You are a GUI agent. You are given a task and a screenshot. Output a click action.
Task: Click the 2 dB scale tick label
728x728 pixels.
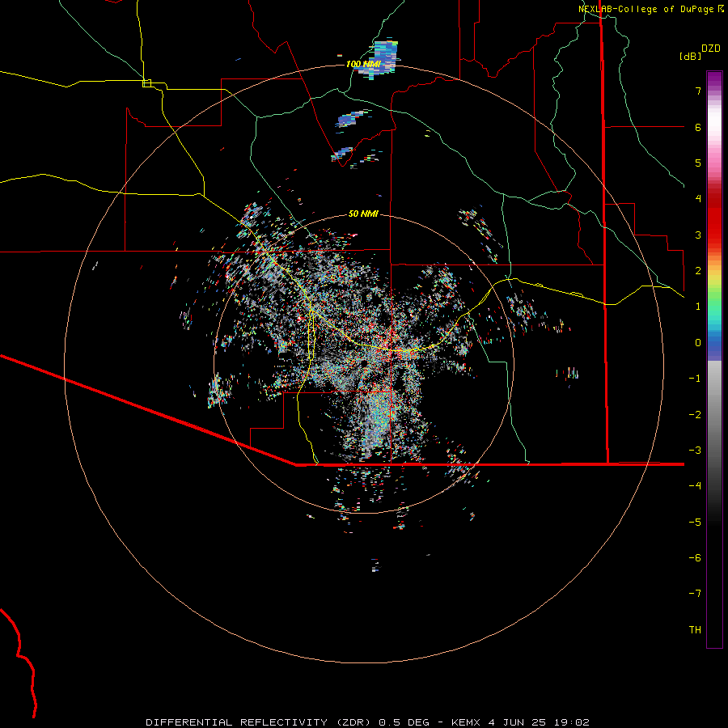[698, 271]
